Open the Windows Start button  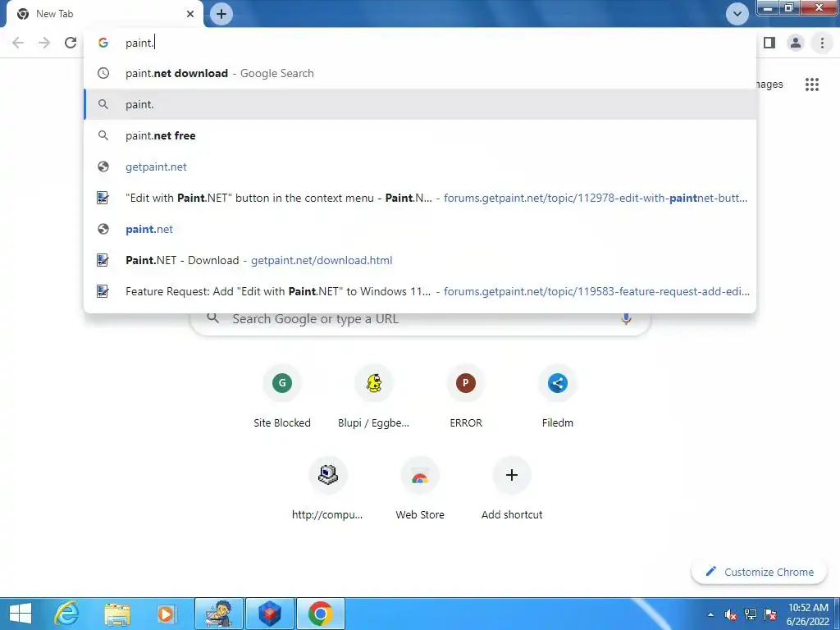(21, 614)
